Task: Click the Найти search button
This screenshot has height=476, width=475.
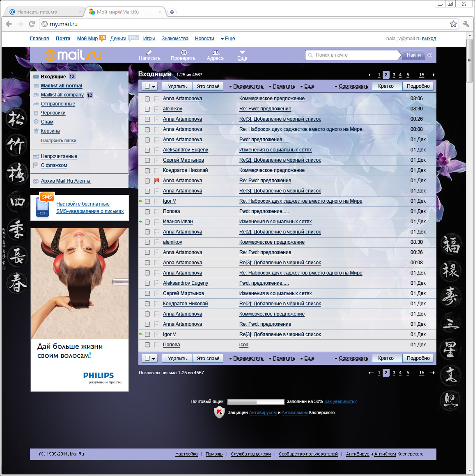Action: tap(413, 55)
